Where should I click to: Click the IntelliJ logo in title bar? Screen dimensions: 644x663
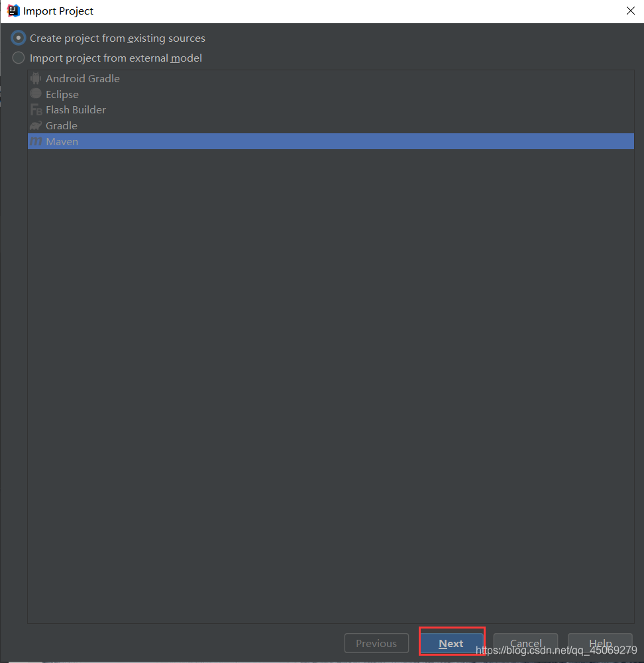pos(13,11)
